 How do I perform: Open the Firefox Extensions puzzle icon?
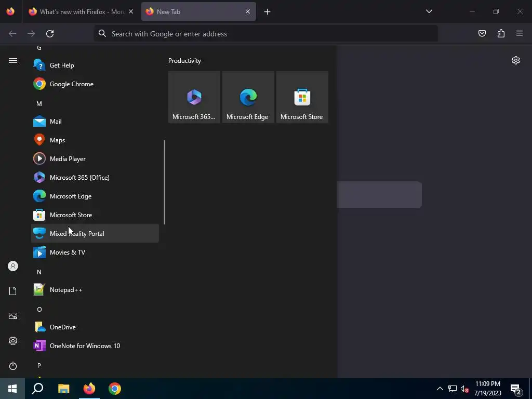click(x=501, y=33)
